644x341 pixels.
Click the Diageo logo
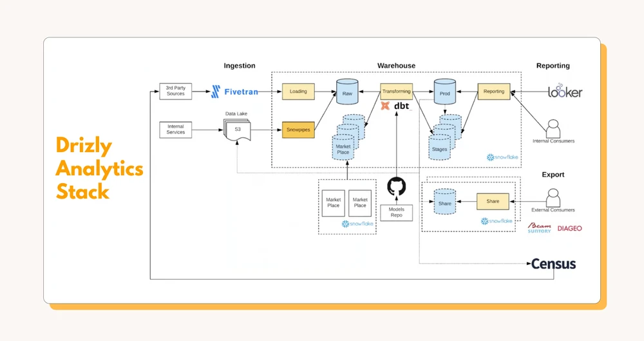(x=570, y=228)
